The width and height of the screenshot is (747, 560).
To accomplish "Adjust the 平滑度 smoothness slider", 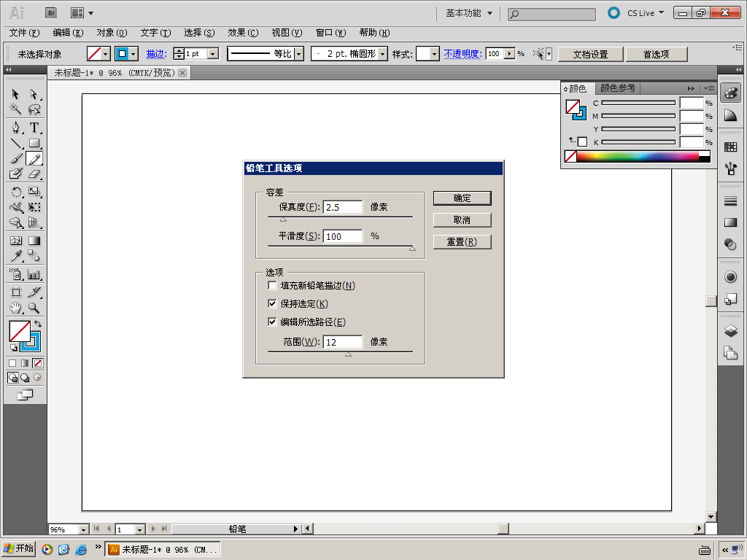I will 413,249.
